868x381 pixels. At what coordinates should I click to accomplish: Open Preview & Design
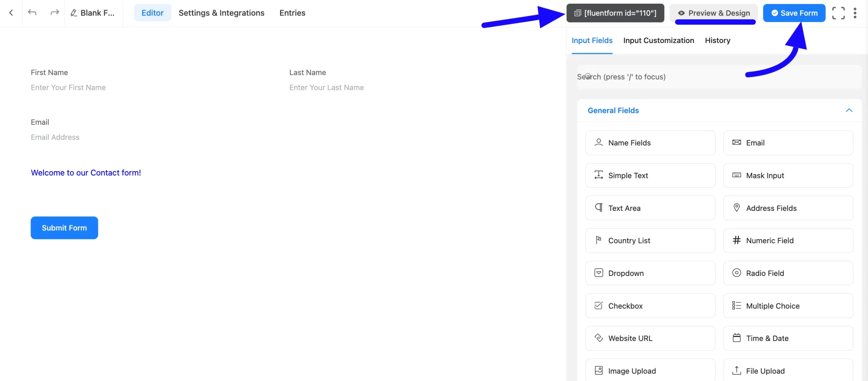[714, 13]
